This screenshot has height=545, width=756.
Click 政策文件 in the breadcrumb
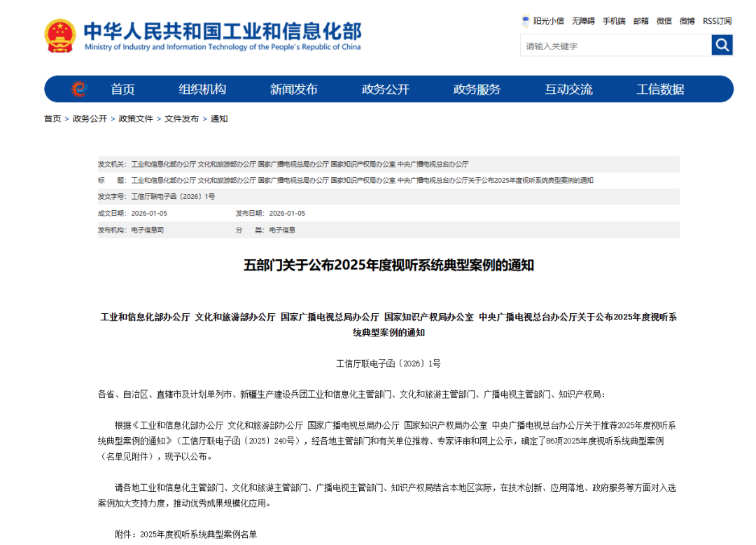[x=136, y=119]
